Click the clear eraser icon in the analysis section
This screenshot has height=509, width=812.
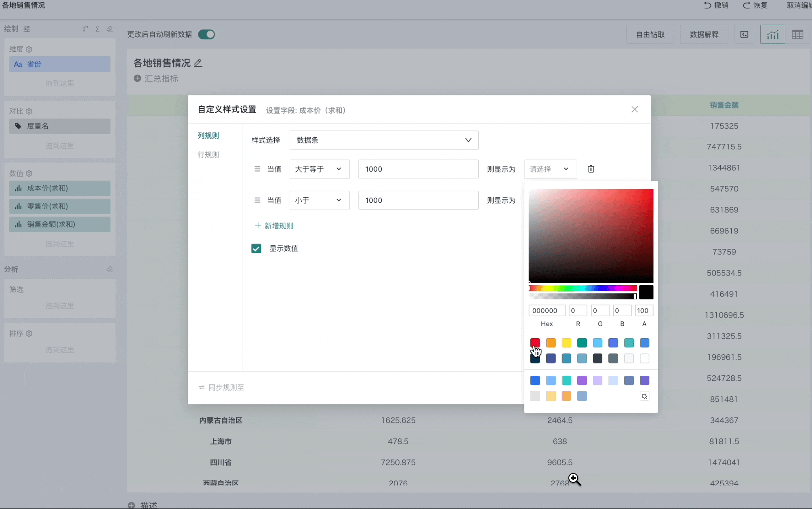click(109, 269)
